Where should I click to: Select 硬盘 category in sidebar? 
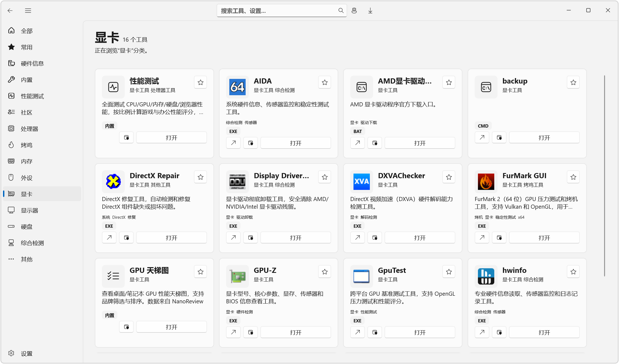42,227
